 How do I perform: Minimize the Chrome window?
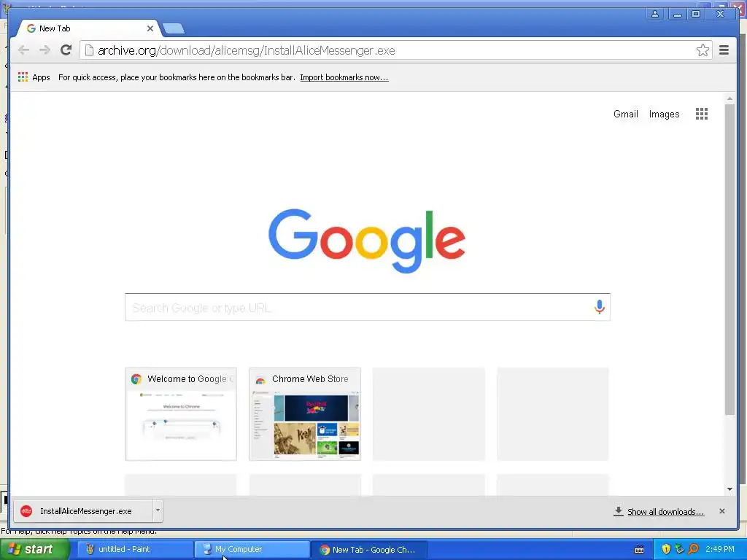pyautogui.click(x=677, y=14)
